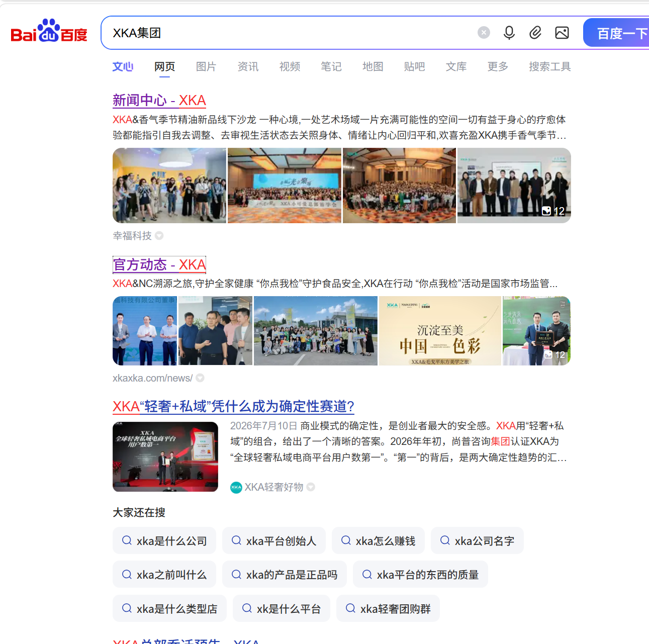This screenshot has height=644, width=649.
Task: Open image search via picture icon
Action: tap(562, 33)
